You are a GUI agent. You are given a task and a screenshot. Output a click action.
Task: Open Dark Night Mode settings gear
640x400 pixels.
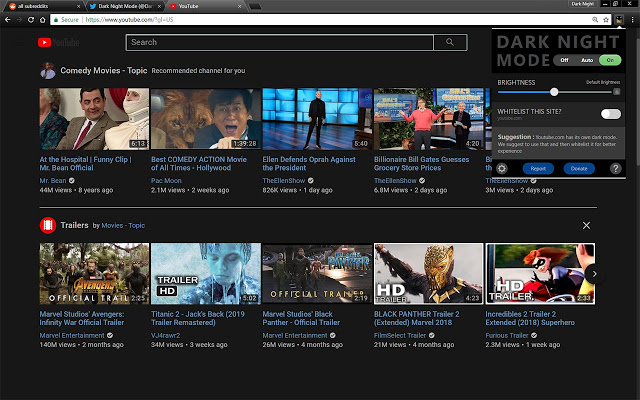502,169
